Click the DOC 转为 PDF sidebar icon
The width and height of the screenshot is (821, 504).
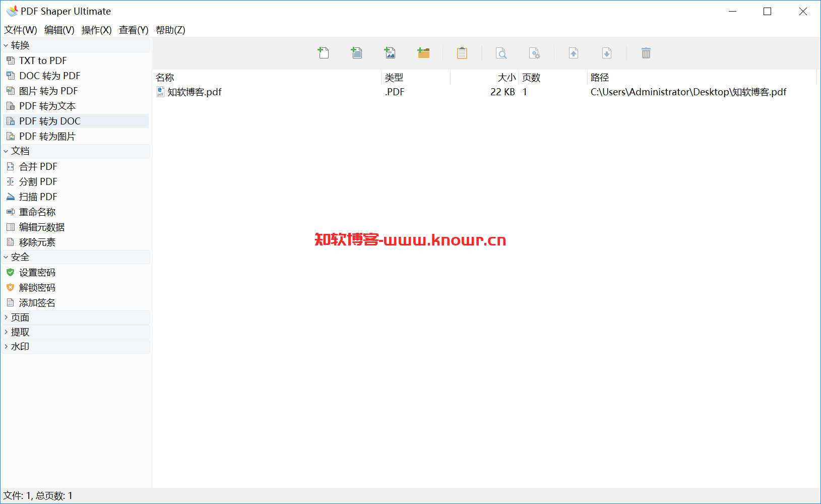point(11,76)
